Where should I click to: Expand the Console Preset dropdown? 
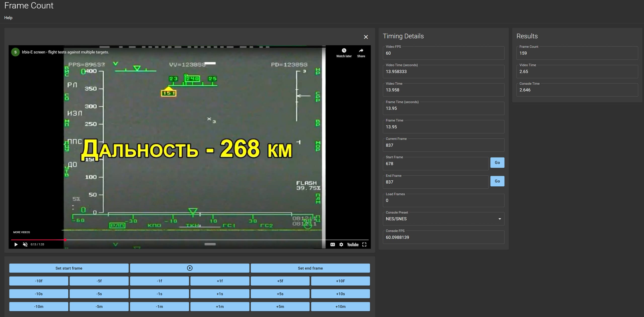click(x=443, y=219)
